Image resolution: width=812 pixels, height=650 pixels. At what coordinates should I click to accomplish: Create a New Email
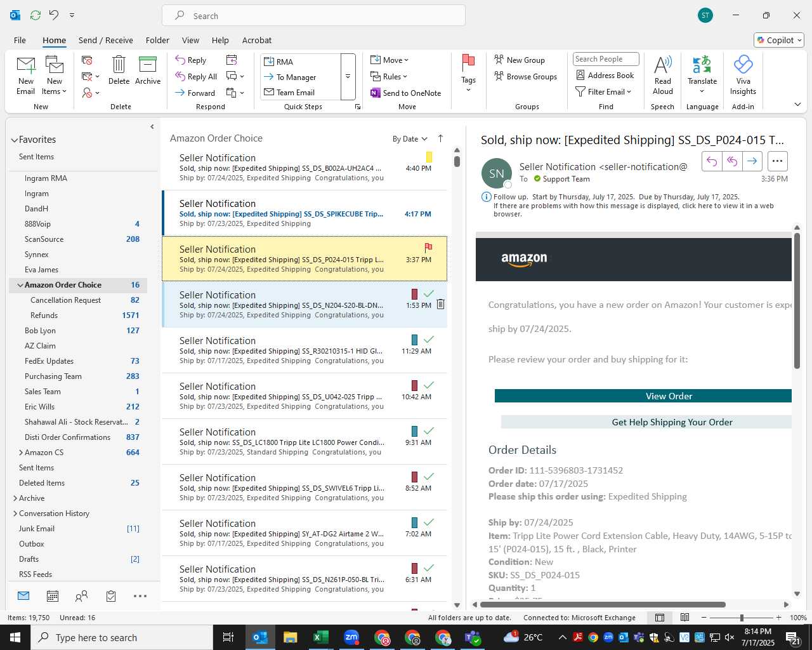[26, 76]
